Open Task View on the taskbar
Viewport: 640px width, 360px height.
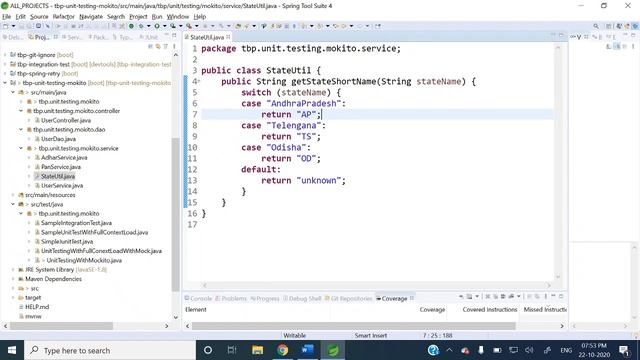[x=232, y=350]
